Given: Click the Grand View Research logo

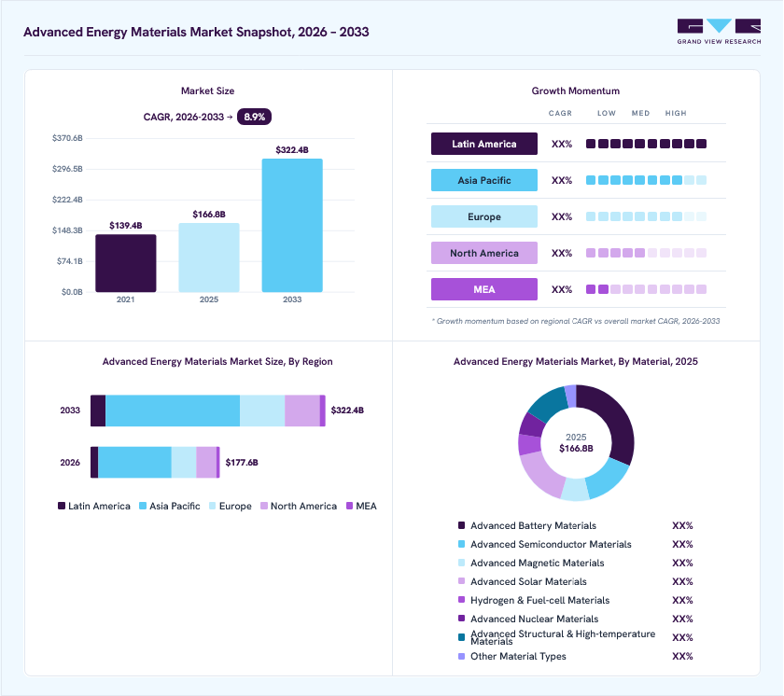Looking at the screenshot, I should (719, 32).
